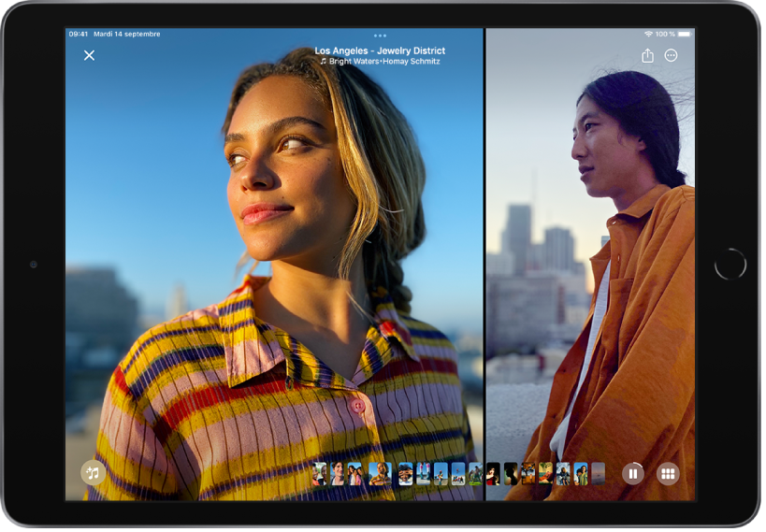Tap the Wi-Fi status icon
Screen dimensions: 766x532
[649, 34]
